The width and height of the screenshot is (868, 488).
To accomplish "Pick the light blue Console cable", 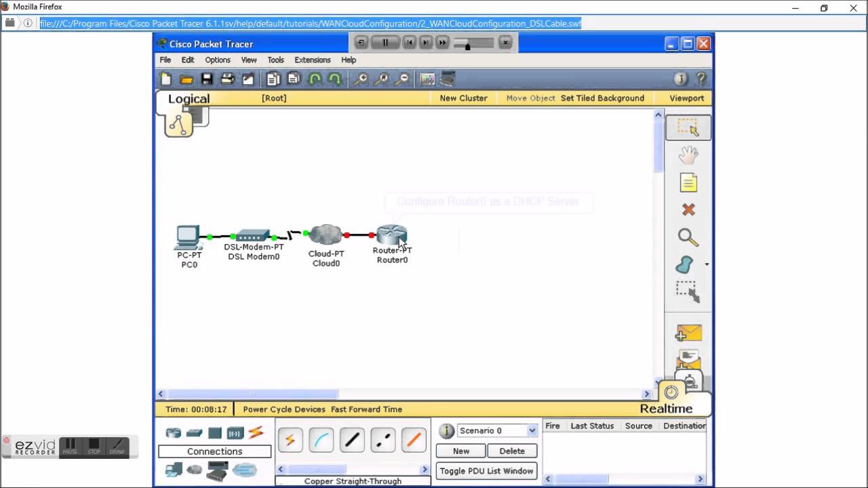I will [321, 441].
